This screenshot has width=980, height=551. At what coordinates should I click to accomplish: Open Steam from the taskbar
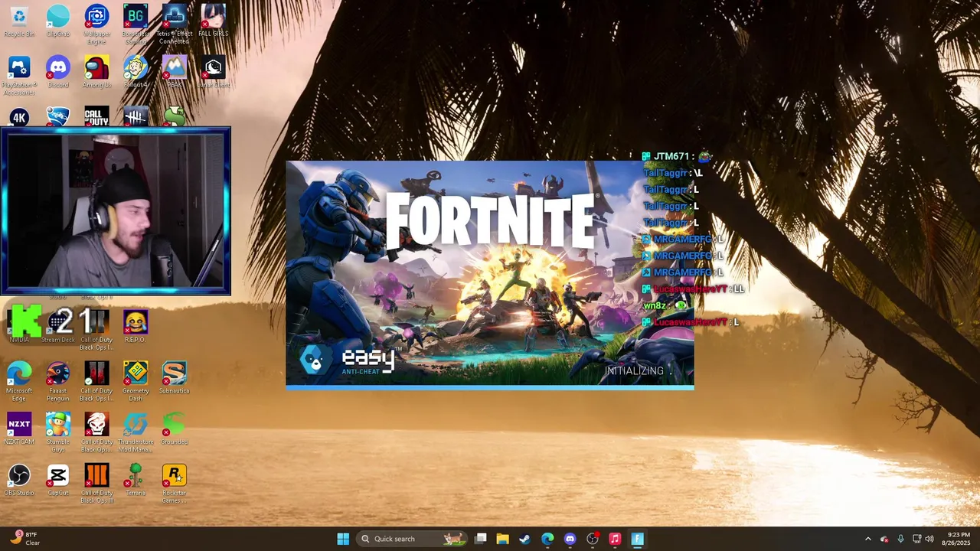[524, 539]
